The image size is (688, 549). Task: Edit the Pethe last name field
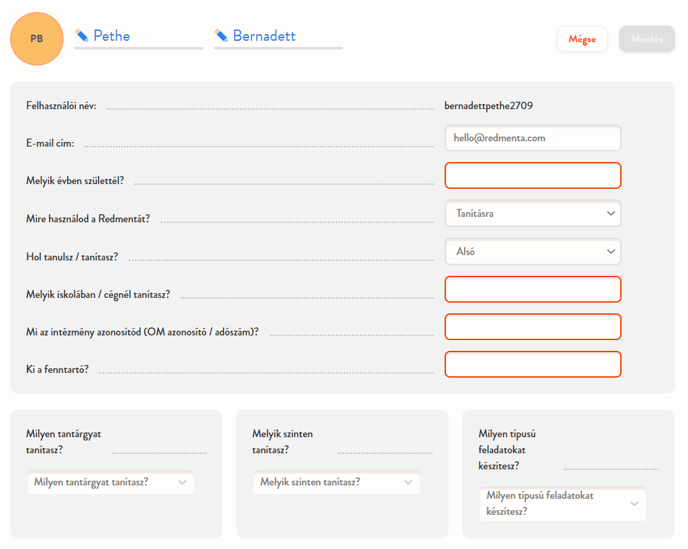tap(145, 36)
